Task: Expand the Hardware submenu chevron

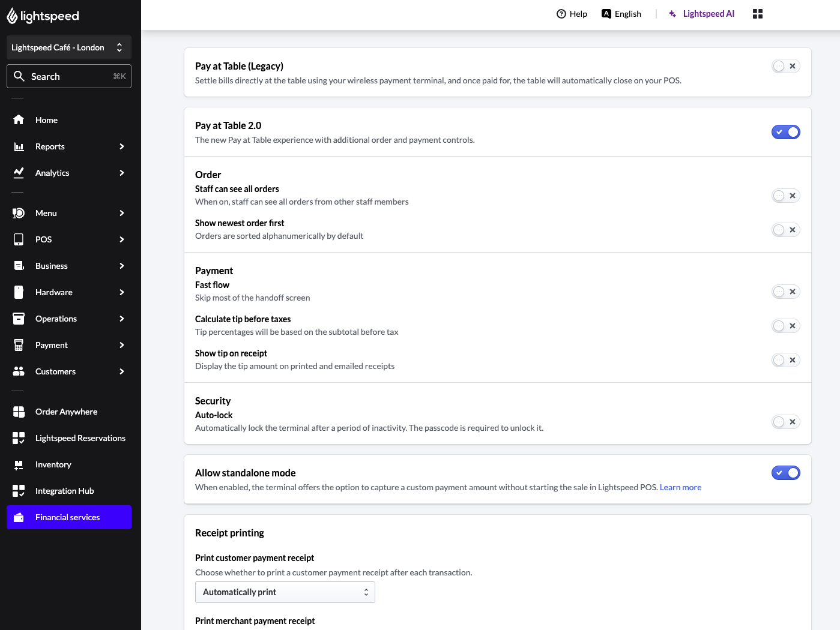Action: click(x=122, y=292)
